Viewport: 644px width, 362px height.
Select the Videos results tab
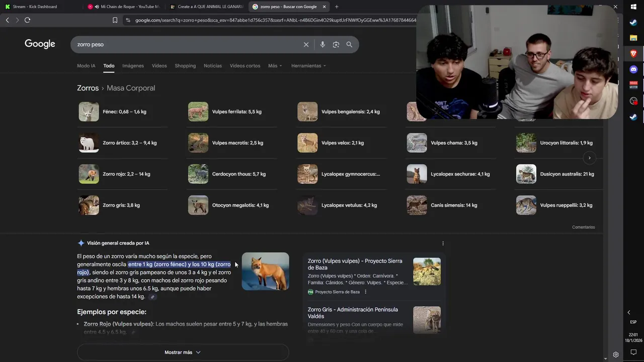pyautogui.click(x=159, y=66)
